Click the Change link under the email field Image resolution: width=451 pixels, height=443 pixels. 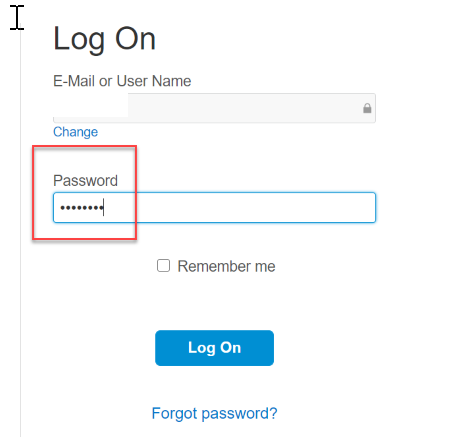[x=76, y=132]
